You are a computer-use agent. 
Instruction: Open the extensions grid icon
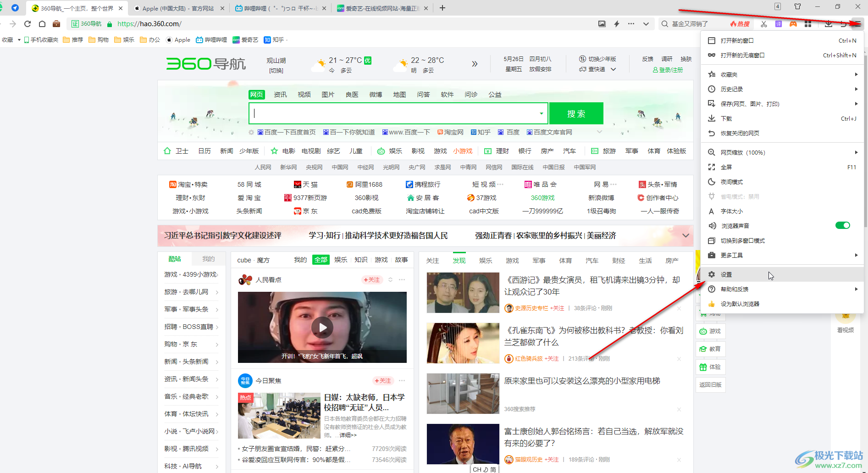808,24
